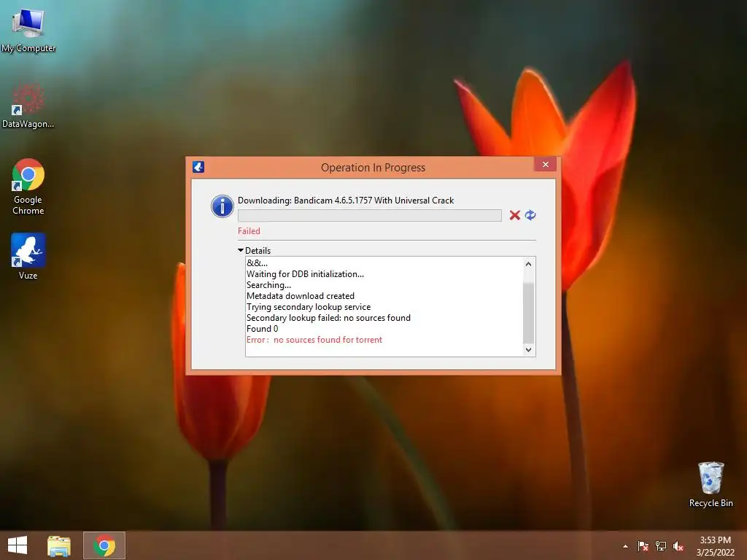
Task: Click the Details log scrollbar thumb
Action: tap(528, 312)
